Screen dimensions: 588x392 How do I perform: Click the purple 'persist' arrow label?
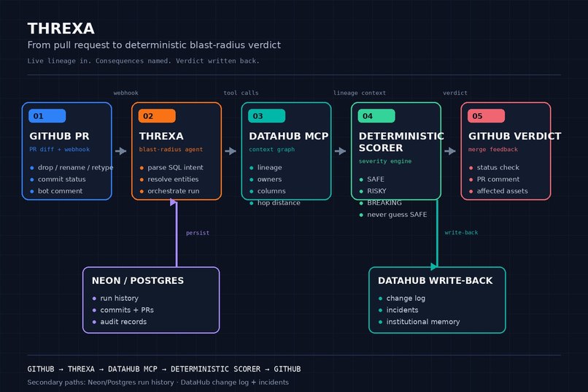198,233
